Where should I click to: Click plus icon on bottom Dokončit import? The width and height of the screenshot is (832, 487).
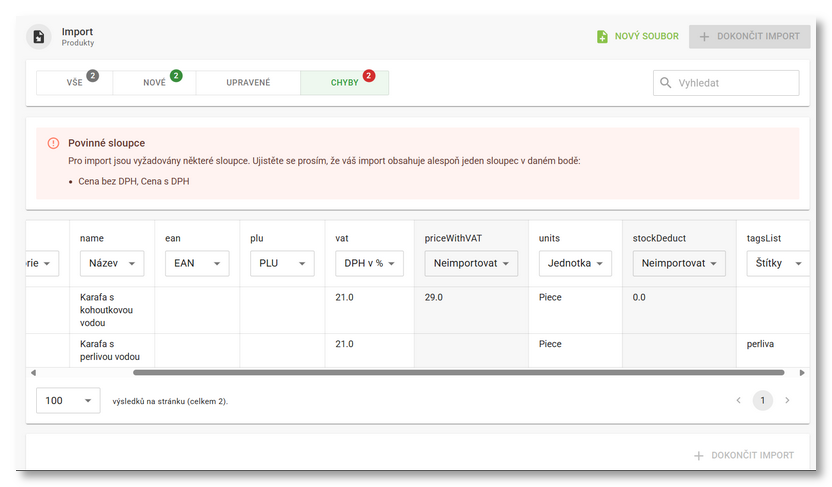tap(699, 456)
